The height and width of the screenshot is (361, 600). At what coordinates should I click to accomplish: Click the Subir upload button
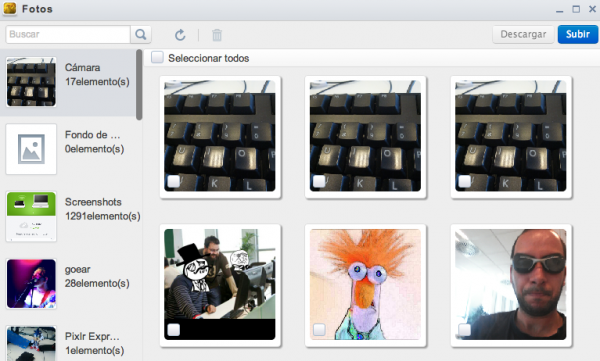(577, 34)
